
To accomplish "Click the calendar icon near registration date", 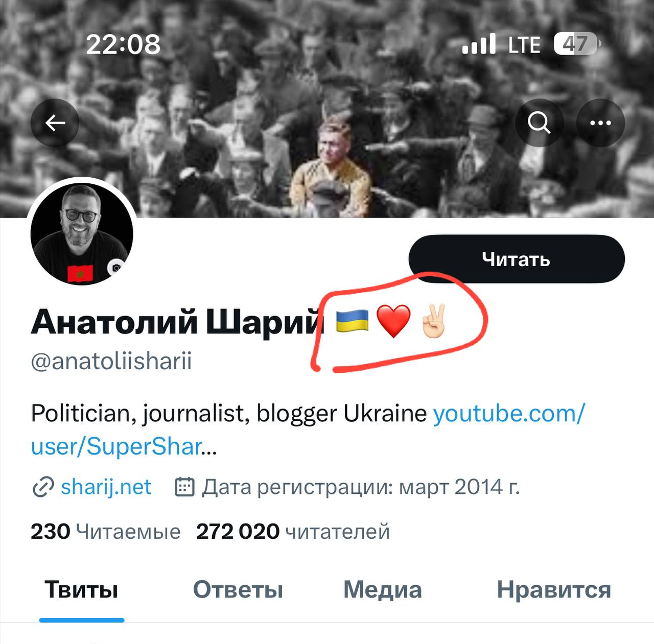I will pyautogui.click(x=185, y=487).
